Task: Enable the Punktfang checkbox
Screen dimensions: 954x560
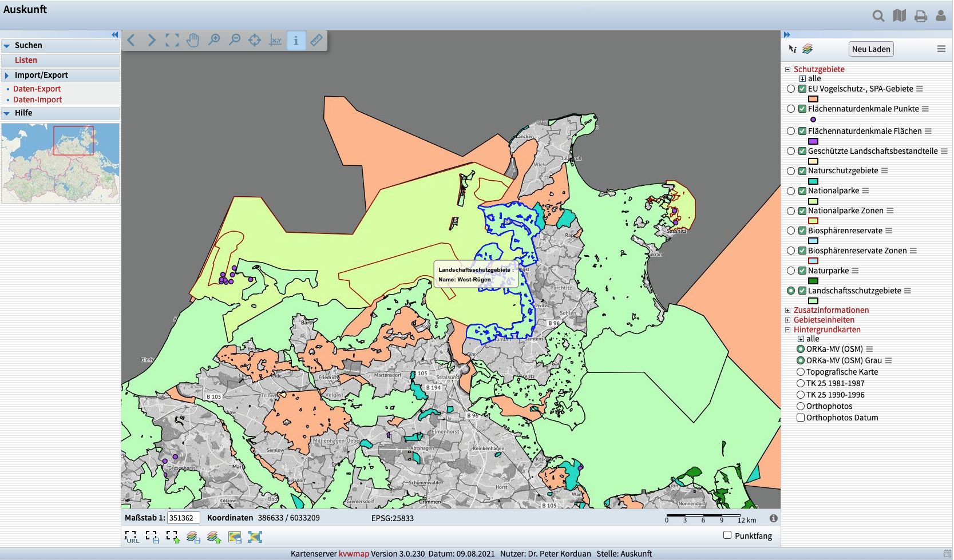Action: (727, 535)
